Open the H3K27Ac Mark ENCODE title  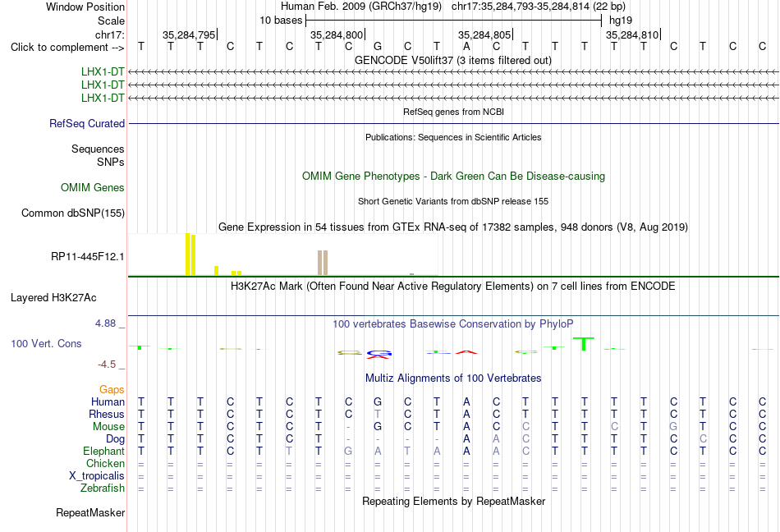click(x=452, y=286)
